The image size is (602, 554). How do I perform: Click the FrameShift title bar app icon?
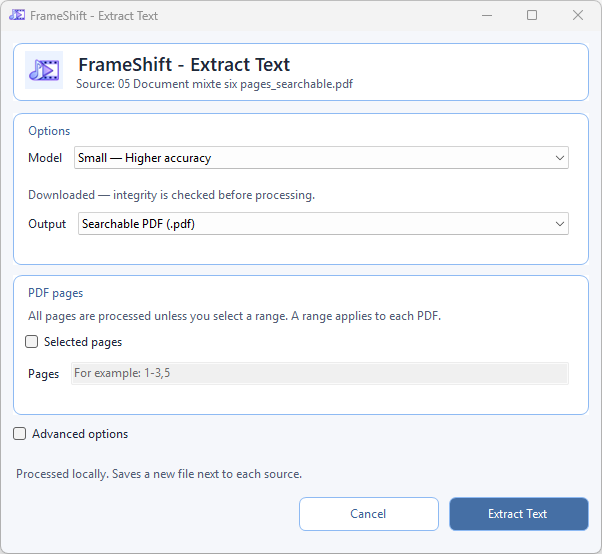[x=17, y=15]
